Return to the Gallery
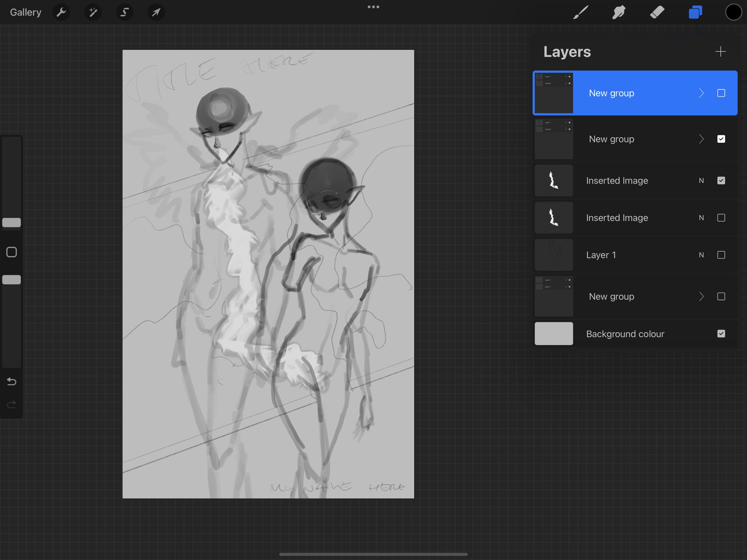Image resolution: width=747 pixels, height=560 pixels. point(26,12)
